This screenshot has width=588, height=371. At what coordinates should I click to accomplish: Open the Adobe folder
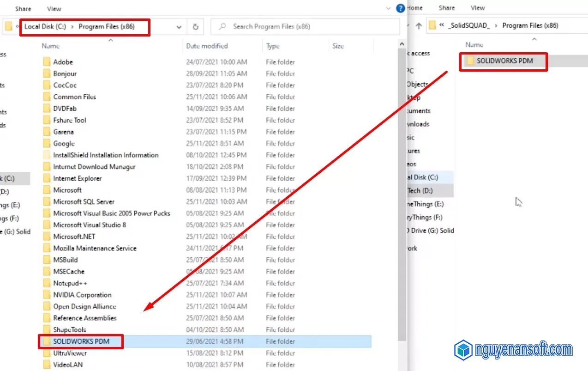click(x=64, y=61)
